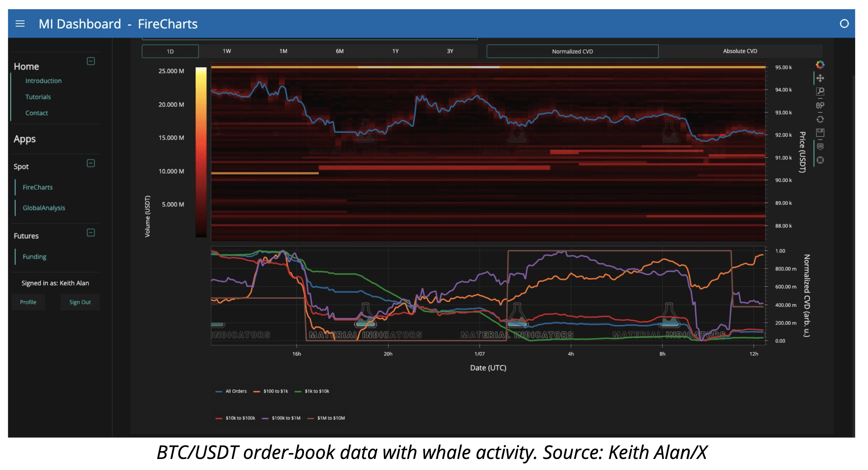
Task: Enable the Crosshair tool
Action: (820, 160)
